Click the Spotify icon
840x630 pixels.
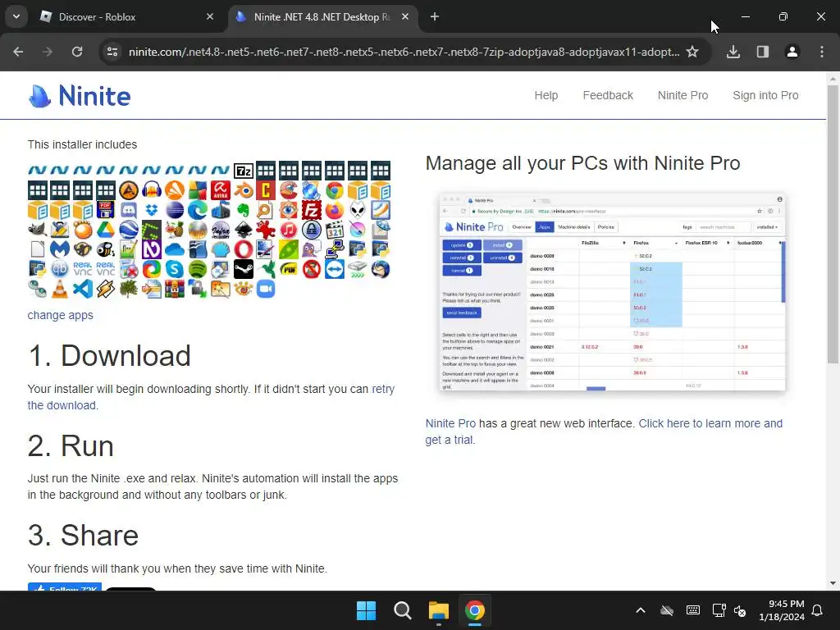click(x=197, y=269)
